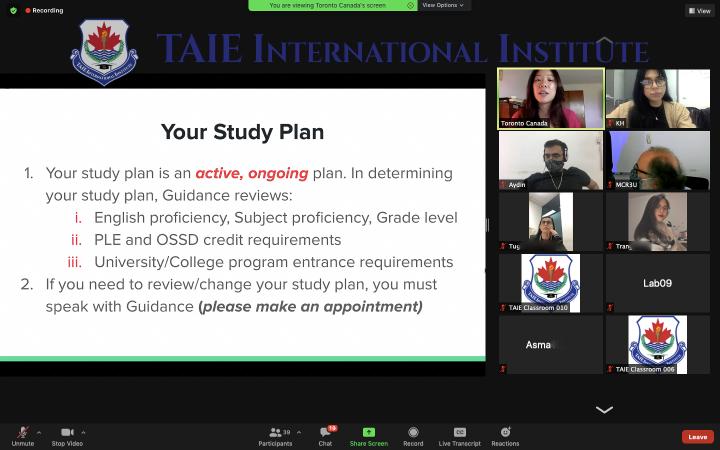Click the green encryption shield icon

[x=13, y=10]
